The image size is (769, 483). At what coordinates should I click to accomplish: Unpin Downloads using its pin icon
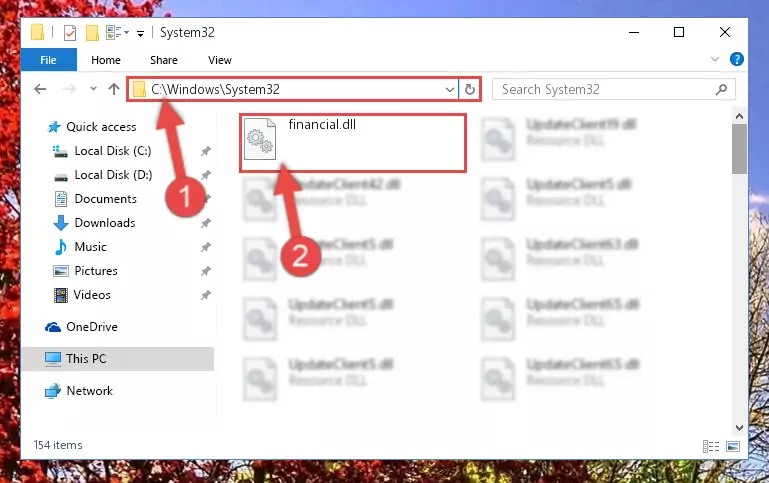click(x=205, y=223)
